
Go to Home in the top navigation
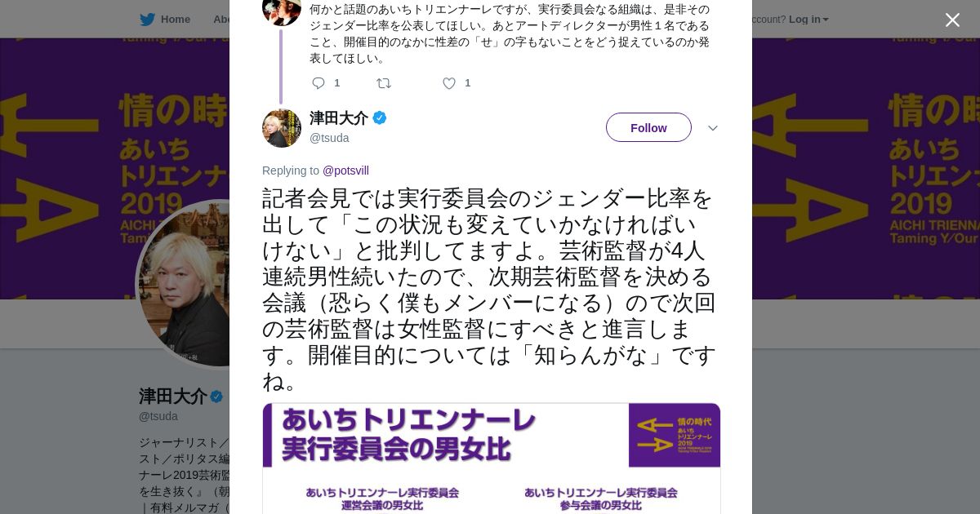175,19
